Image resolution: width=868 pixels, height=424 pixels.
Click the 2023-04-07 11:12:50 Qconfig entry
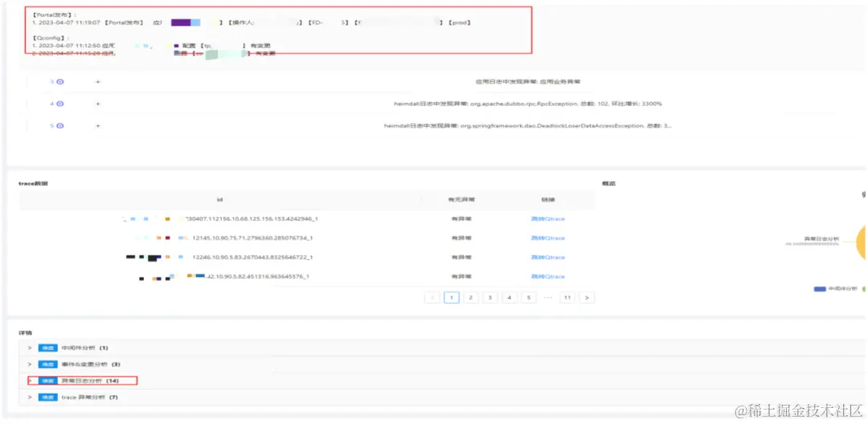[152, 45]
